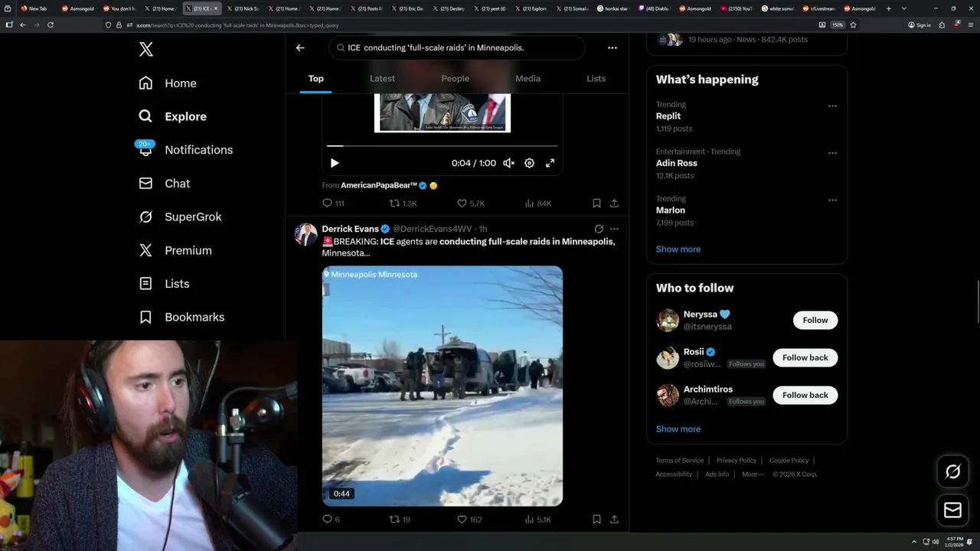Follow Neryssa
This screenshot has height=551, width=980.
(x=815, y=320)
